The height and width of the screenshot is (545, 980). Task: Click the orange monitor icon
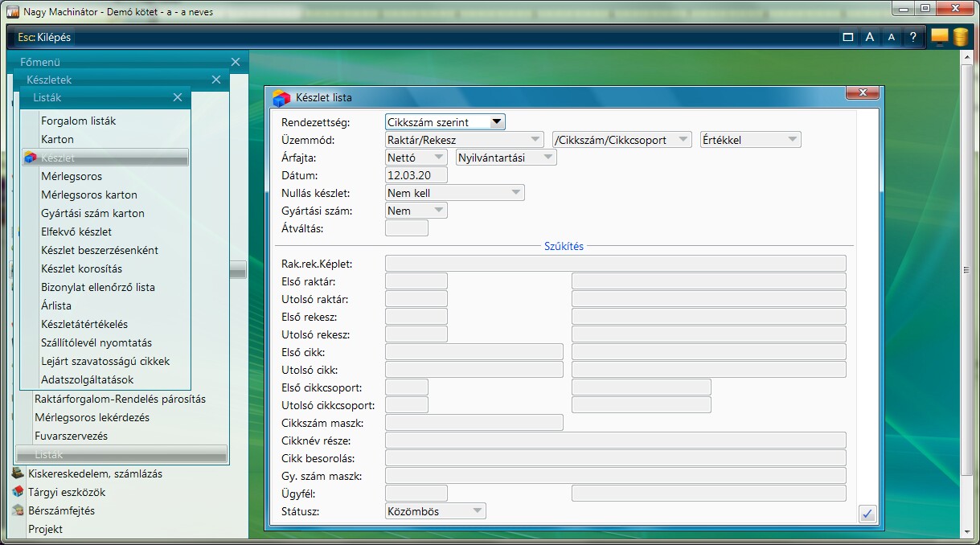tap(939, 37)
